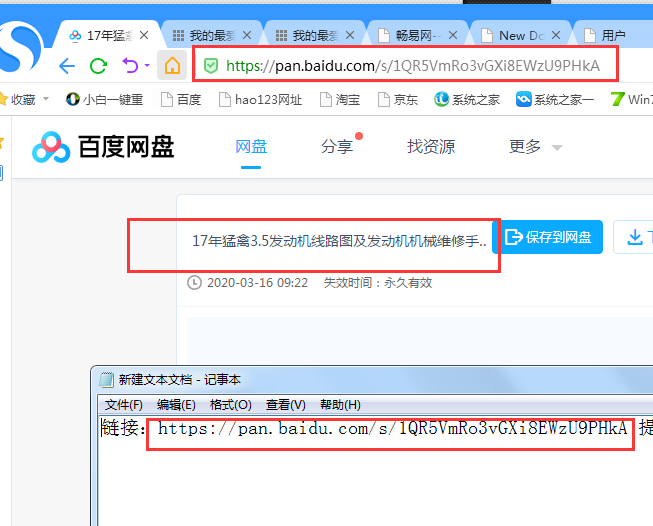The height and width of the screenshot is (526, 653).
Task: Close the New Do tab
Action: tap(556, 35)
